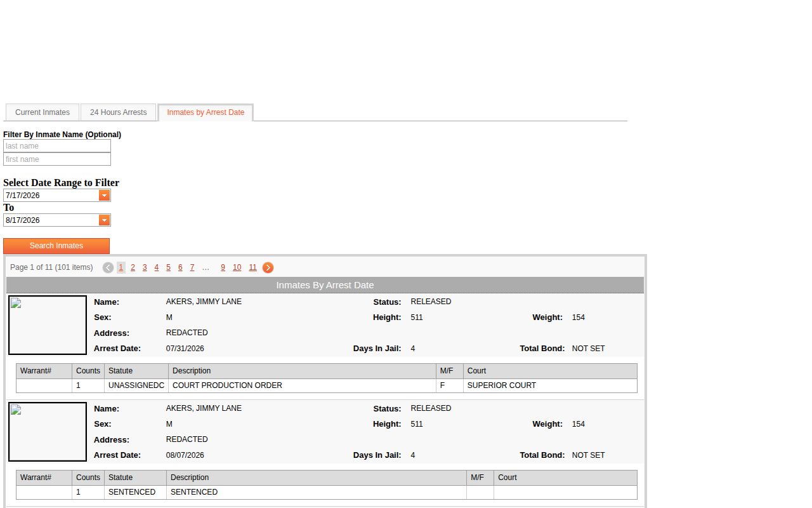
Task: Go to results page 11
Action: click(252, 268)
